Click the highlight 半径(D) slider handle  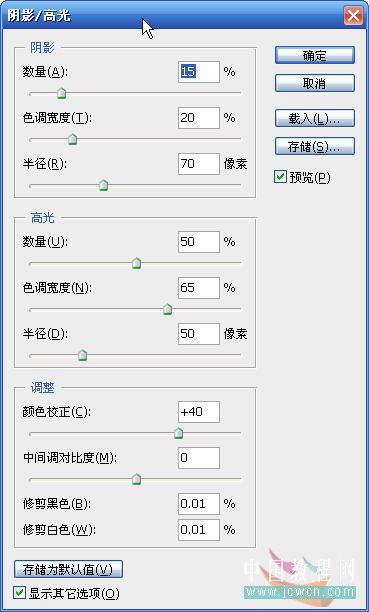[82, 355]
